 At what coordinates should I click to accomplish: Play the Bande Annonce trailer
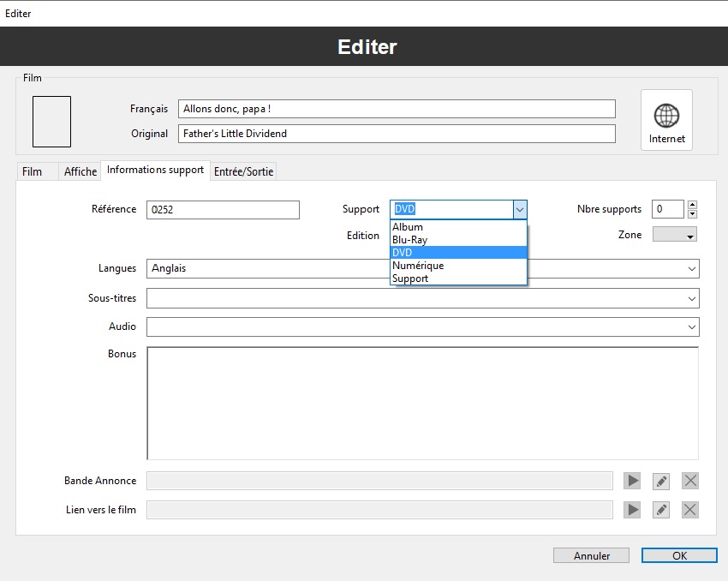(632, 481)
